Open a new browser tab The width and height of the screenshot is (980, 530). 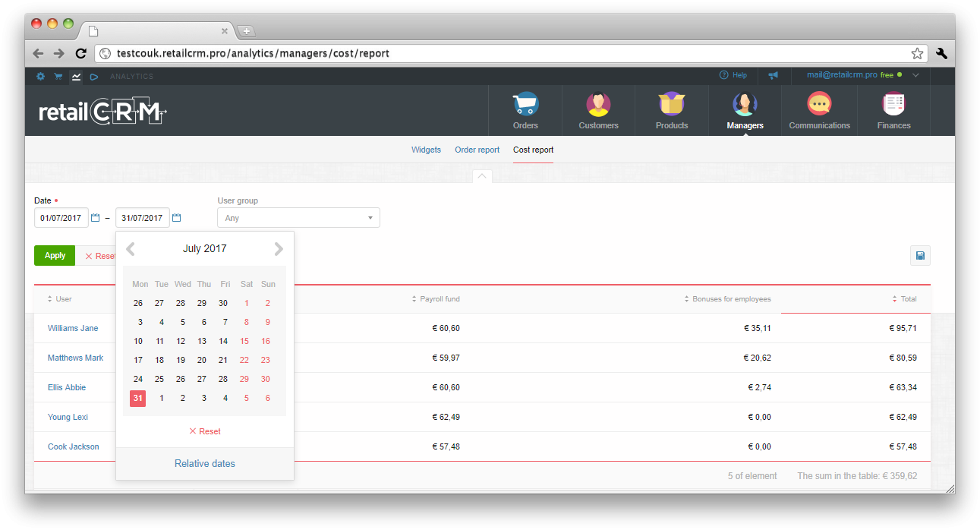click(246, 31)
